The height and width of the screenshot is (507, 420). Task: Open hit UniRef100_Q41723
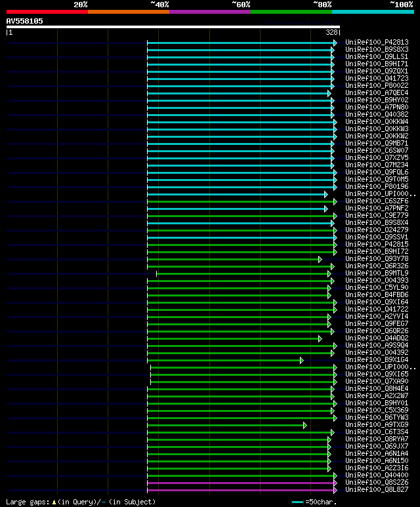(x=377, y=79)
